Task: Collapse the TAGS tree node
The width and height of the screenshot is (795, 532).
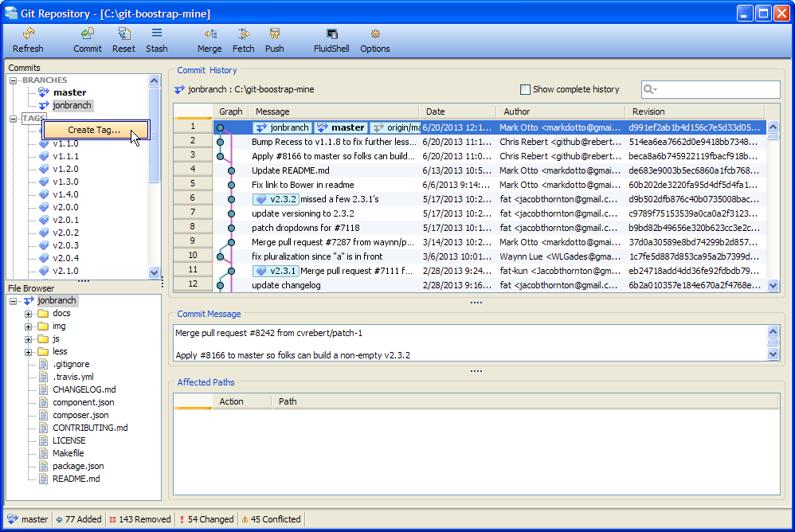Action: [x=14, y=119]
